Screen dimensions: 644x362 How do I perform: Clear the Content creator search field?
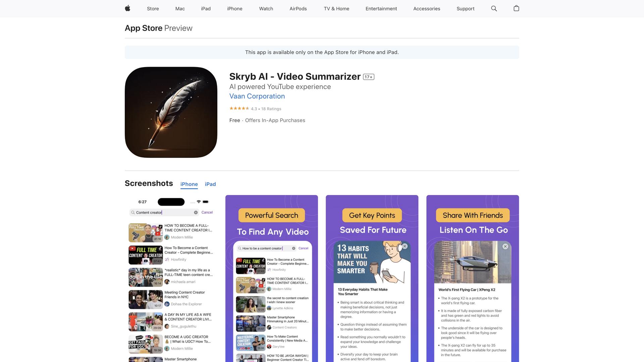196,213
